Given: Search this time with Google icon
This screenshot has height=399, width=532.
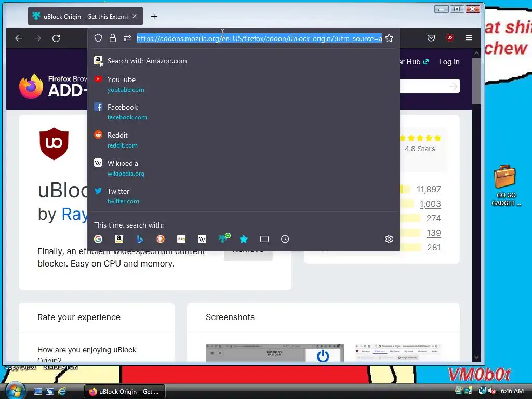Looking at the screenshot, I should coord(98,239).
